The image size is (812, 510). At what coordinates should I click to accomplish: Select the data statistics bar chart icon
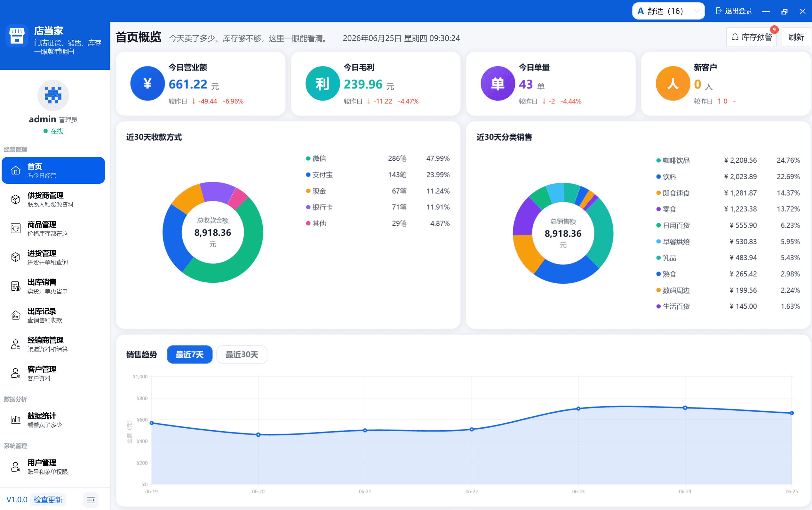(x=15, y=420)
